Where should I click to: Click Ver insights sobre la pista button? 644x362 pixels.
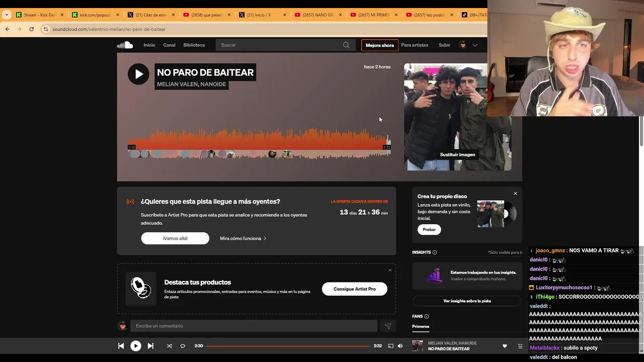pos(467,301)
